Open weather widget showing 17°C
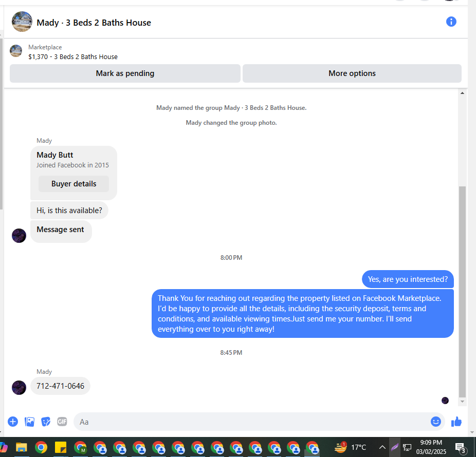 click(351, 447)
